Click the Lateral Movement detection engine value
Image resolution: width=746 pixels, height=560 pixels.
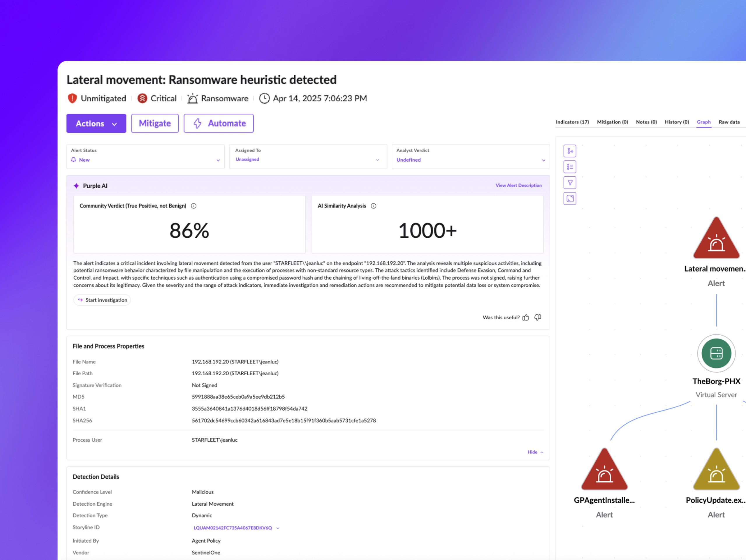point(212,504)
